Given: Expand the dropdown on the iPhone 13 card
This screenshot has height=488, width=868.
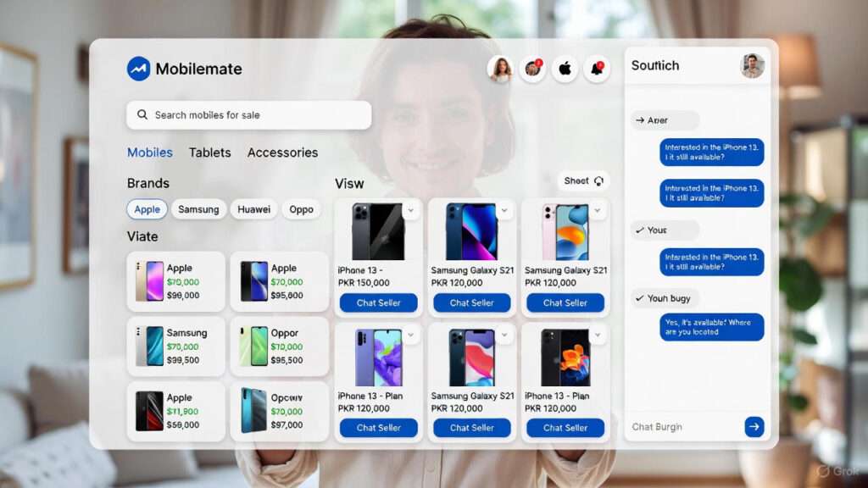Looking at the screenshot, I should (411, 210).
